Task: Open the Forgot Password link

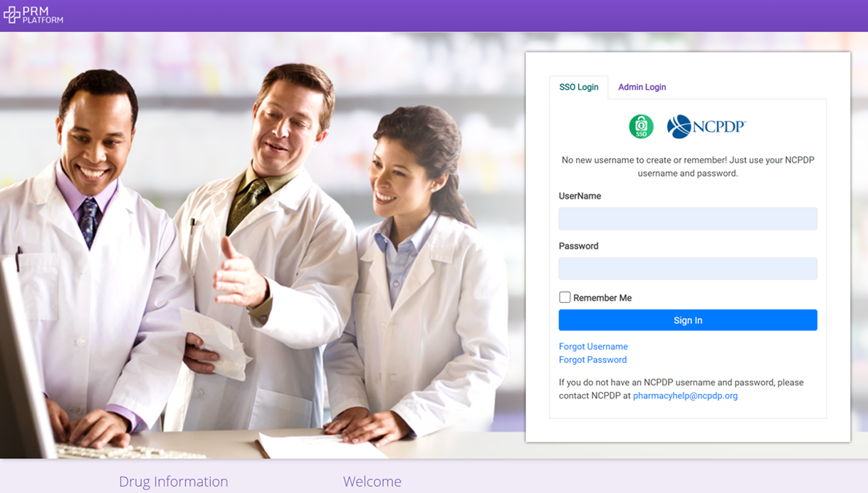Action: (592, 360)
